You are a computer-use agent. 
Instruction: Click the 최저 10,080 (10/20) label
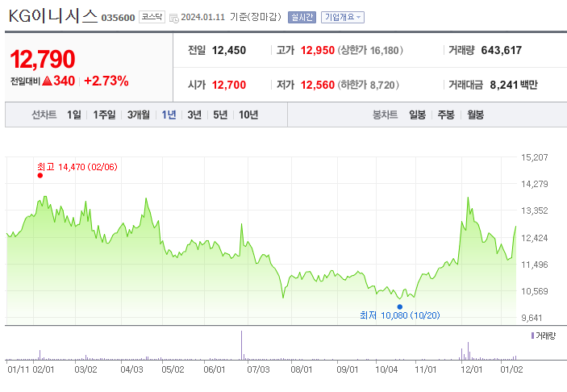pyautogui.click(x=399, y=315)
